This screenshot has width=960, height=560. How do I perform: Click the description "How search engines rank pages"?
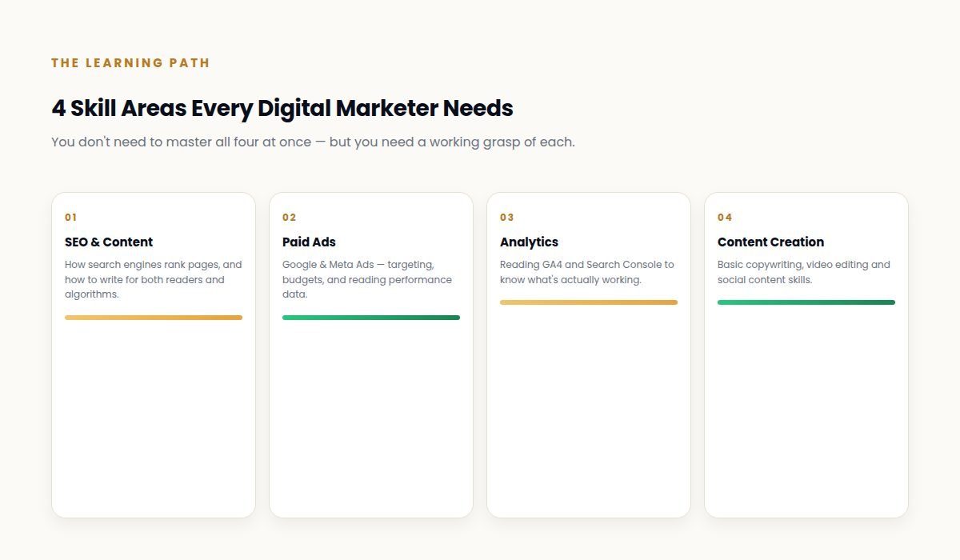click(x=154, y=279)
